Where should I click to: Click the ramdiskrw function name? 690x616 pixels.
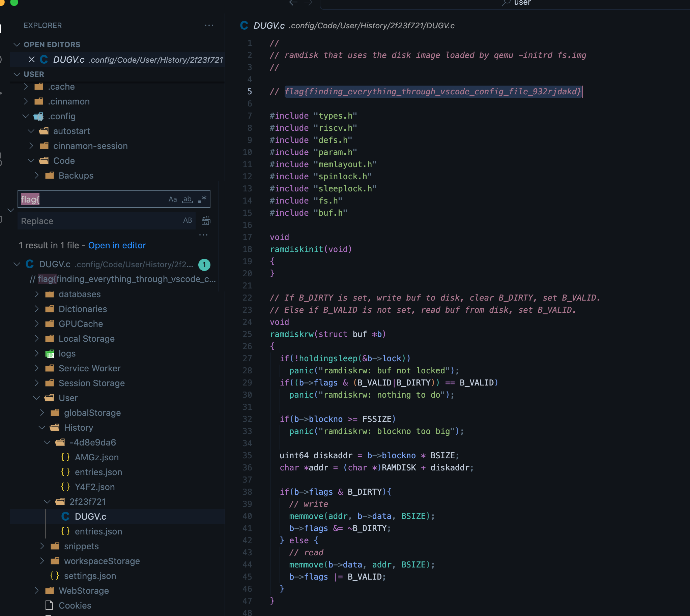tap(292, 334)
